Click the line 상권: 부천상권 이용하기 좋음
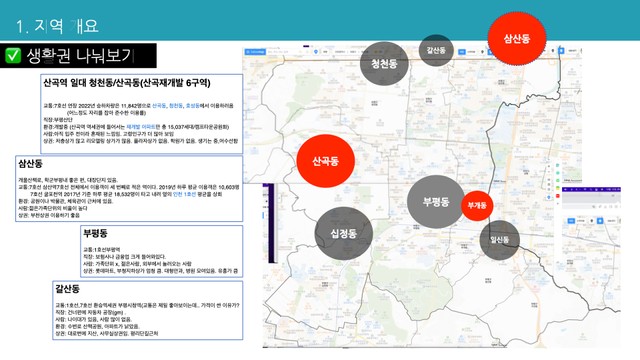 pyautogui.click(x=49, y=215)
